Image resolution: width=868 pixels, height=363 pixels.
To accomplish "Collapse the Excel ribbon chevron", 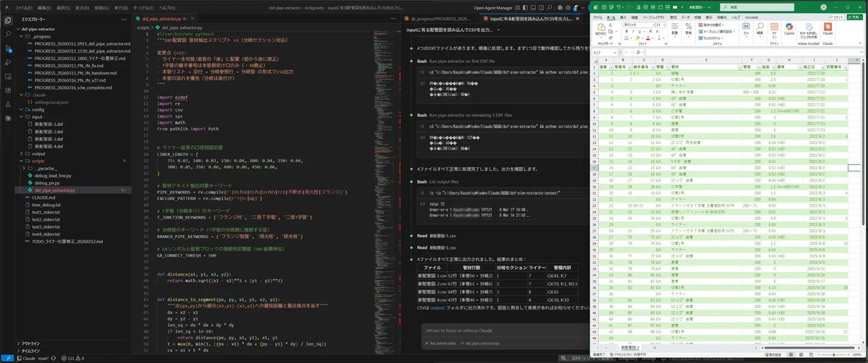I will pos(860,43).
